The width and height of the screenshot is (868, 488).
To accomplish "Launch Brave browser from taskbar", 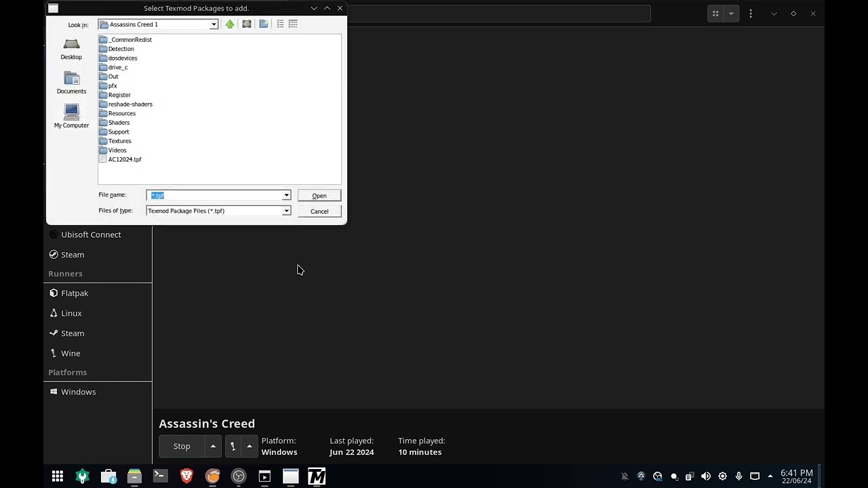I will click(186, 476).
